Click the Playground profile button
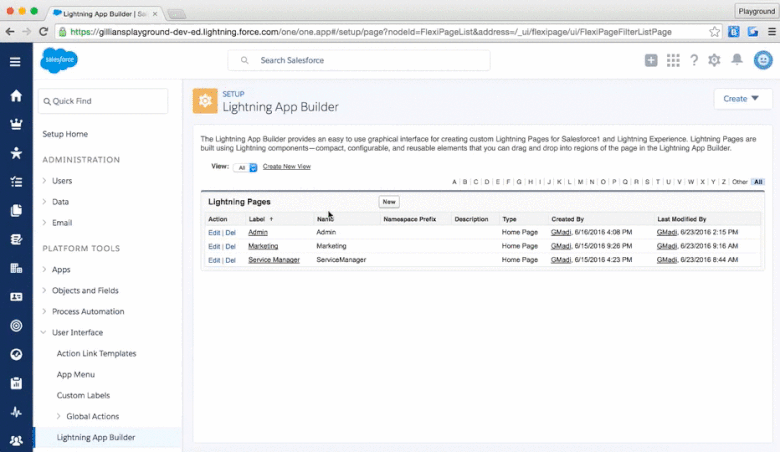 pos(756,11)
